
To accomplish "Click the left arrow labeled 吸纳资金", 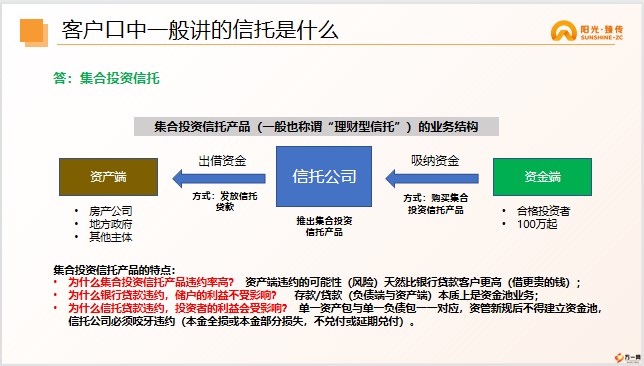I will click(432, 178).
